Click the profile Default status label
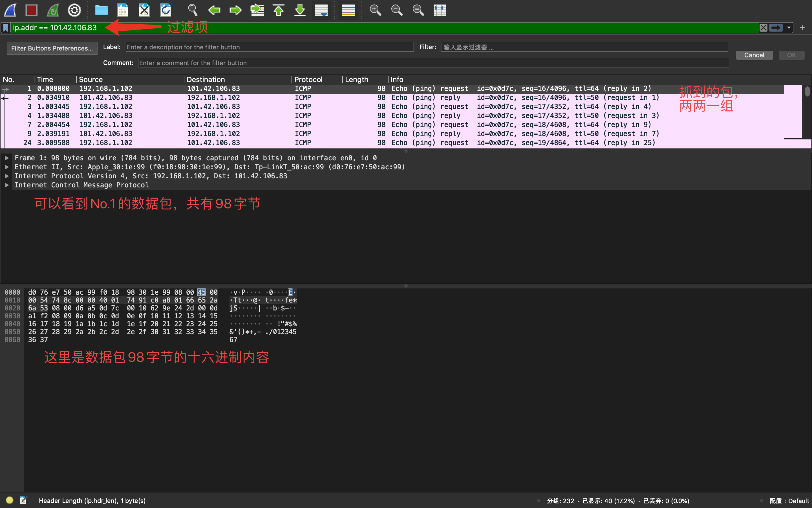 [789, 501]
